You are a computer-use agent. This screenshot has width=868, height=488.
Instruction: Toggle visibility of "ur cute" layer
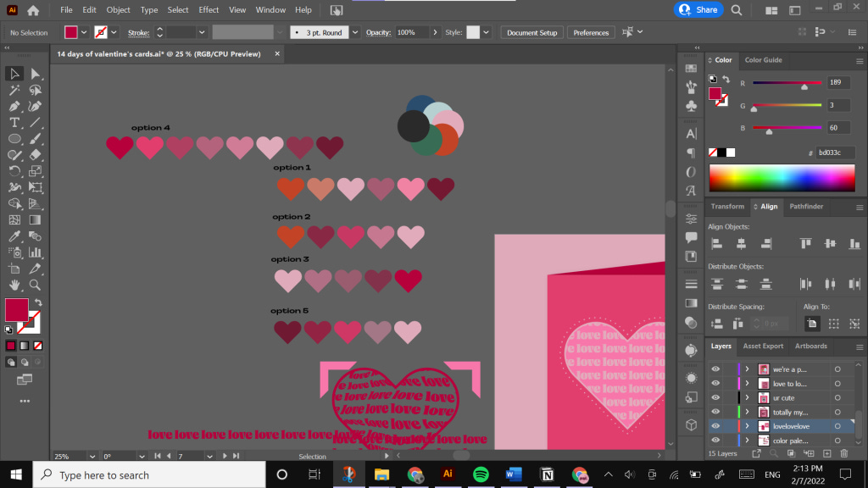[715, 398]
